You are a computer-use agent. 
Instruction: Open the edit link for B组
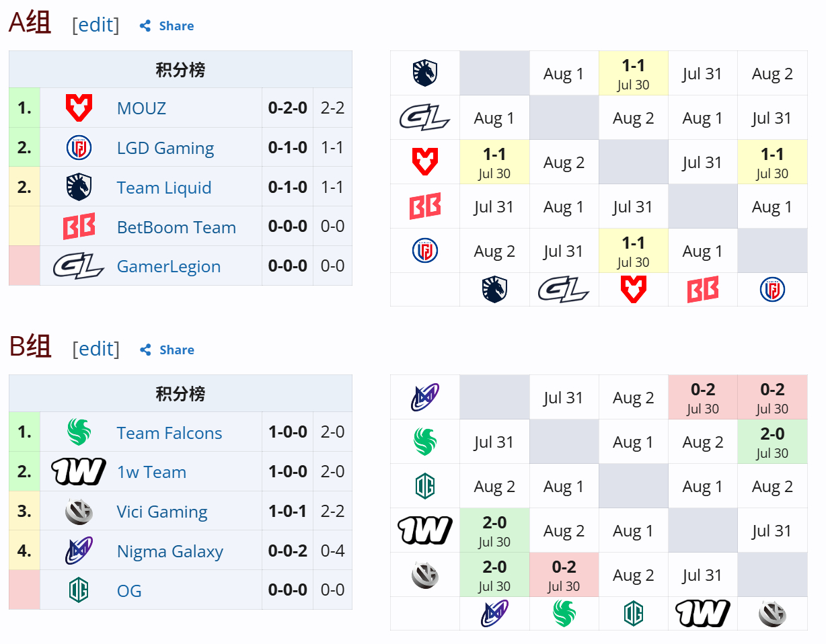(x=96, y=349)
